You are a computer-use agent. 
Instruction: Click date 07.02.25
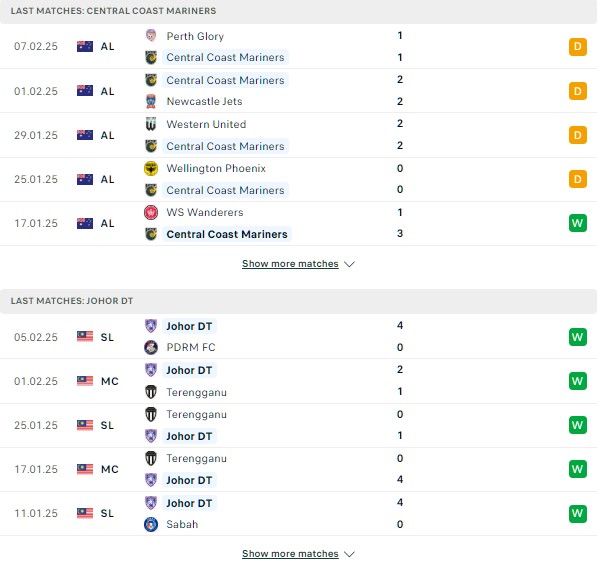coord(36,46)
